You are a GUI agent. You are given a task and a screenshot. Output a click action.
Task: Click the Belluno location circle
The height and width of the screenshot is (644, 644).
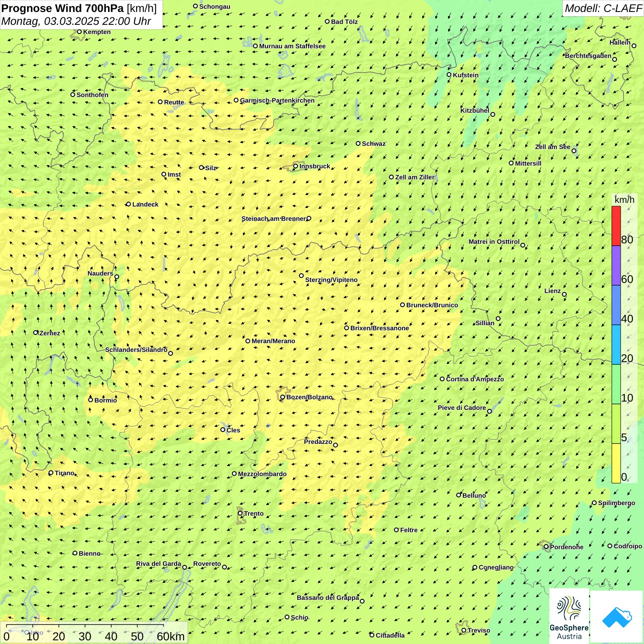(459, 495)
